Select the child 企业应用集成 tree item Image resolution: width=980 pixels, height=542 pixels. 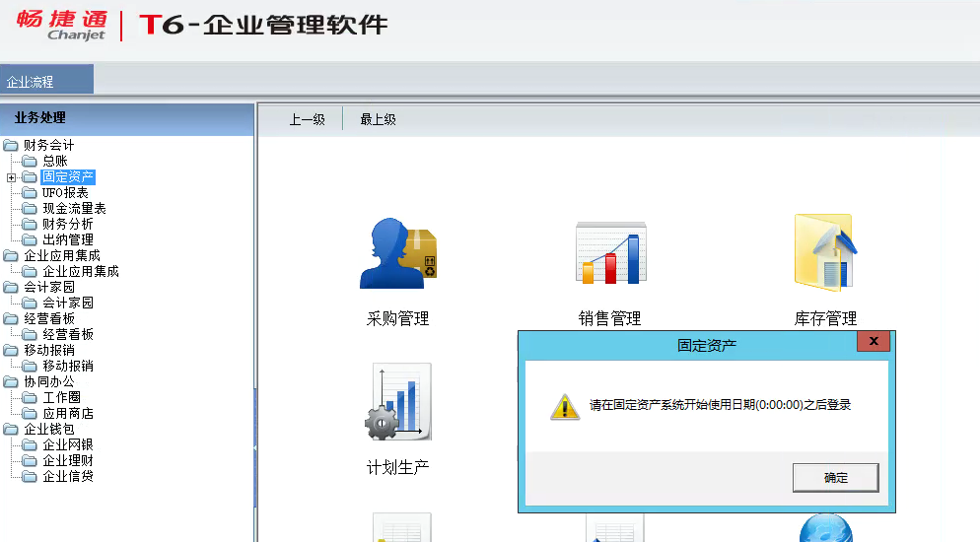[x=81, y=272]
